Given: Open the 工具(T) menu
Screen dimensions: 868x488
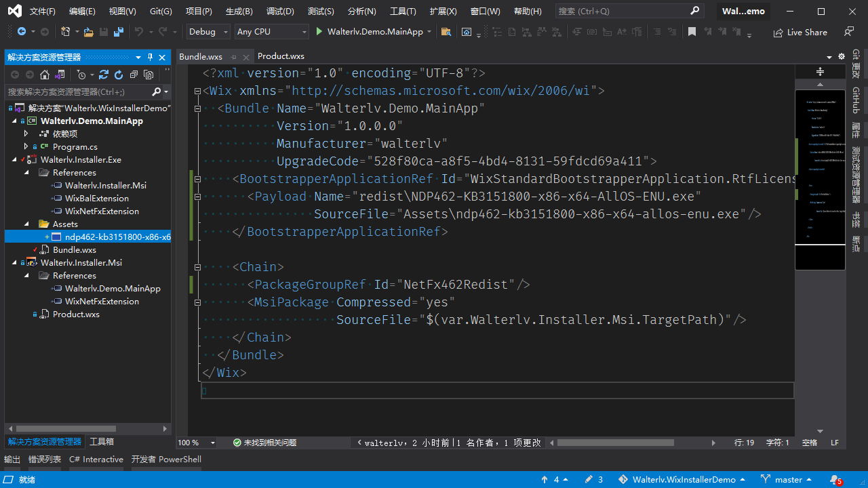Looking at the screenshot, I should (403, 12).
